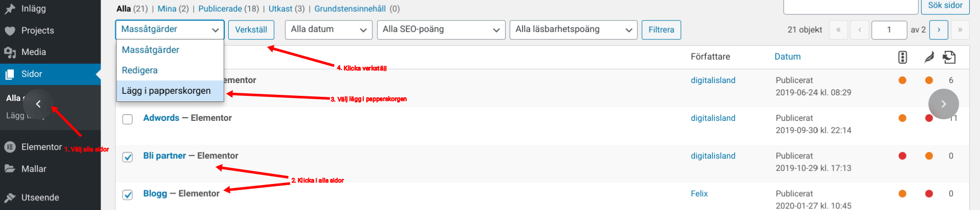Click the Utseende brush icon
Image resolution: width=980 pixels, height=210 pixels.
[x=10, y=198]
